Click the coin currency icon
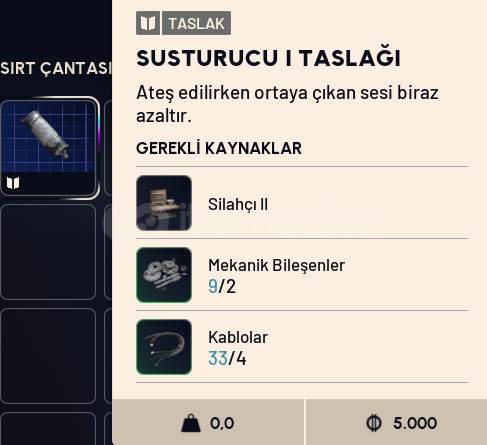 coord(374,423)
